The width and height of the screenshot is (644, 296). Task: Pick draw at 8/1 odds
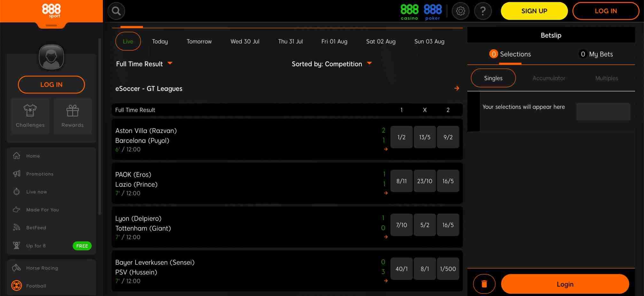(x=425, y=268)
